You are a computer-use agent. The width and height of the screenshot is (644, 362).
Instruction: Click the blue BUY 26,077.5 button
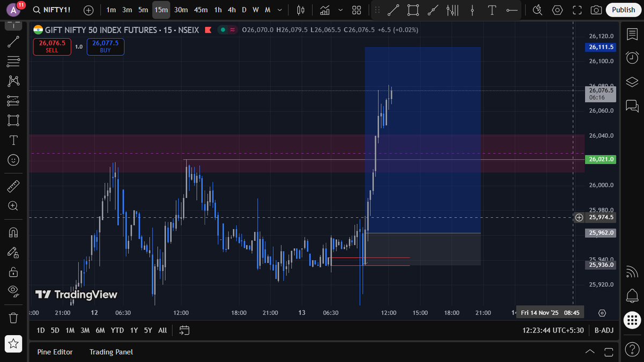point(105,47)
